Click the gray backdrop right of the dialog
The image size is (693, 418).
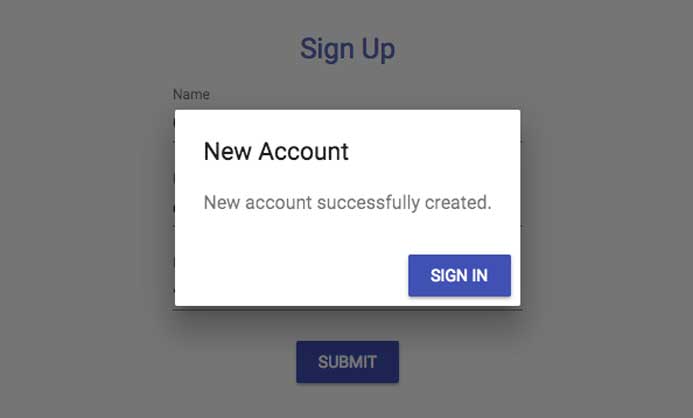(606, 208)
